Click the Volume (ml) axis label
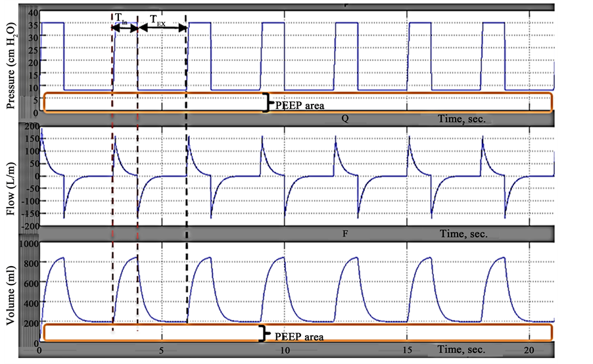The image size is (593, 364). [11, 291]
